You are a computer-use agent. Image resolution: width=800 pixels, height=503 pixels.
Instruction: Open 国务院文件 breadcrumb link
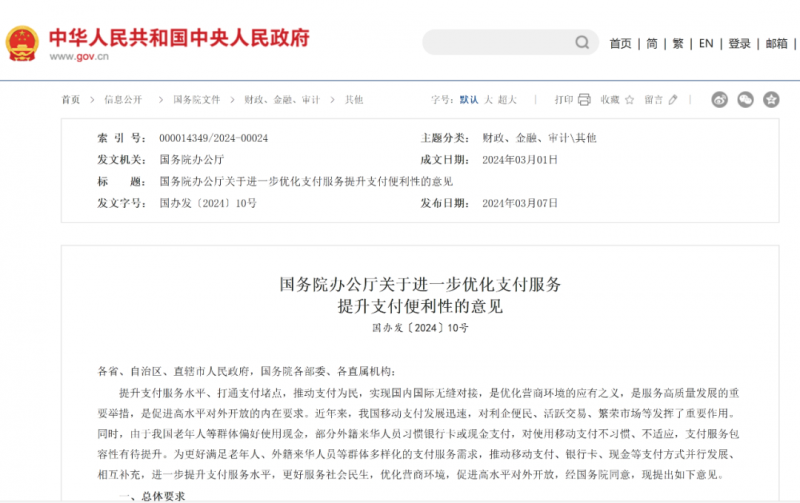pyautogui.click(x=196, y=100)
